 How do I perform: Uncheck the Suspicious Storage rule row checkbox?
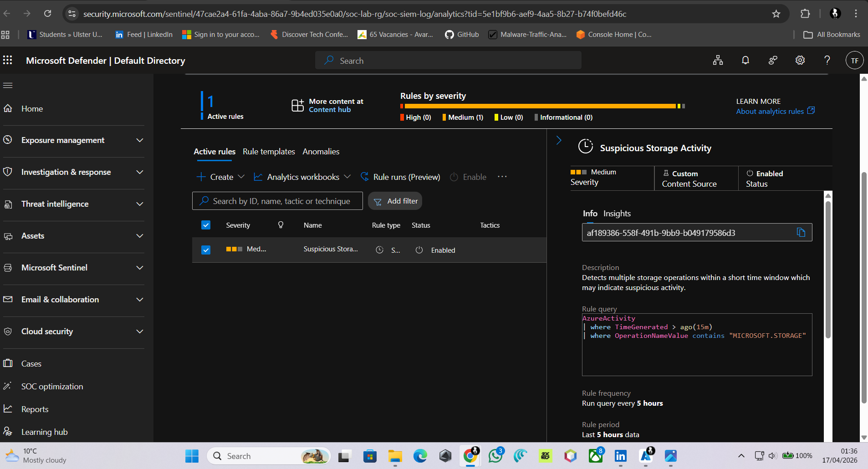click(x=206, y=250)
